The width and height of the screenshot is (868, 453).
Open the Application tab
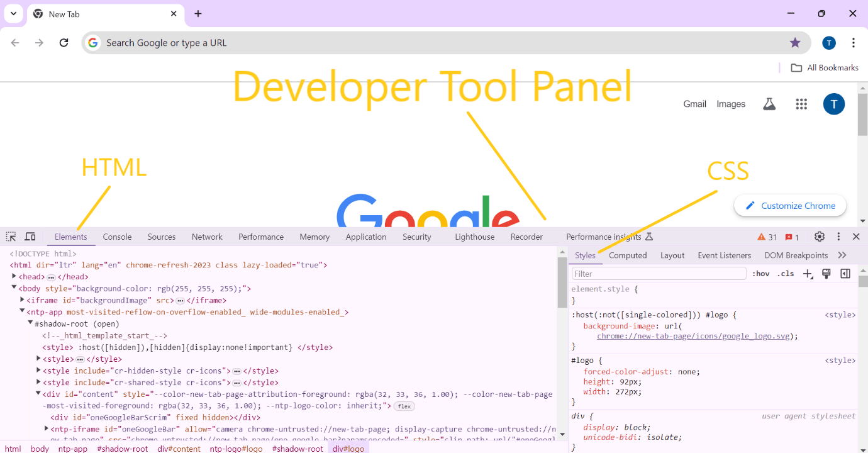[366, 237]
